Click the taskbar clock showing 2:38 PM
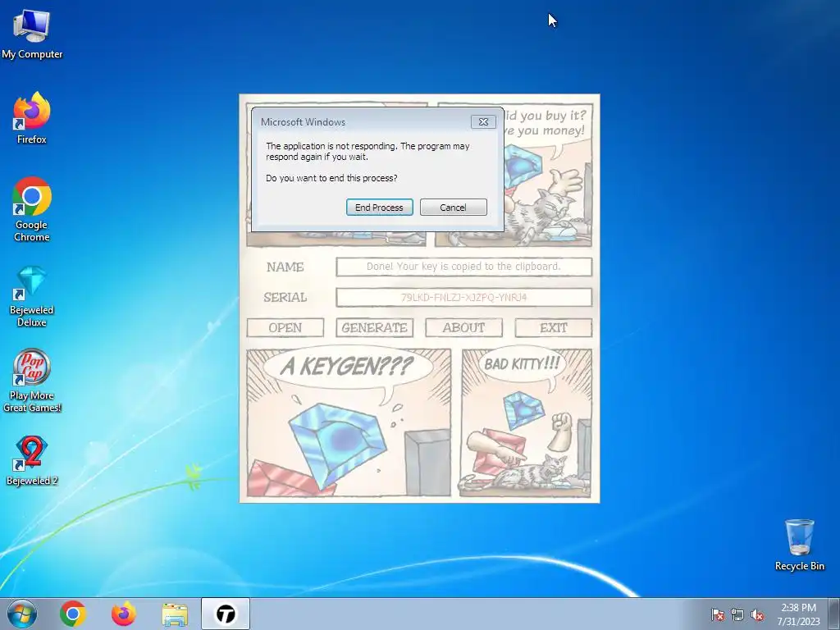 798,614
